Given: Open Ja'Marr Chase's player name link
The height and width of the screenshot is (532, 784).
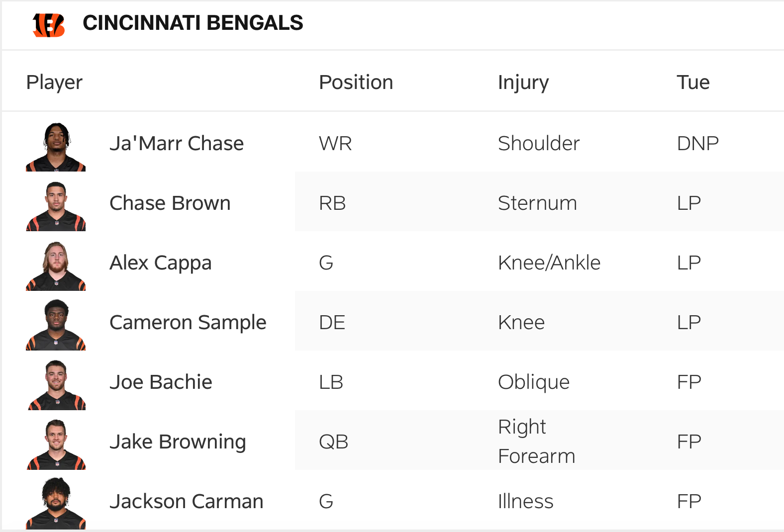Looking at the screenshot, I should click(x=177, y=144).
